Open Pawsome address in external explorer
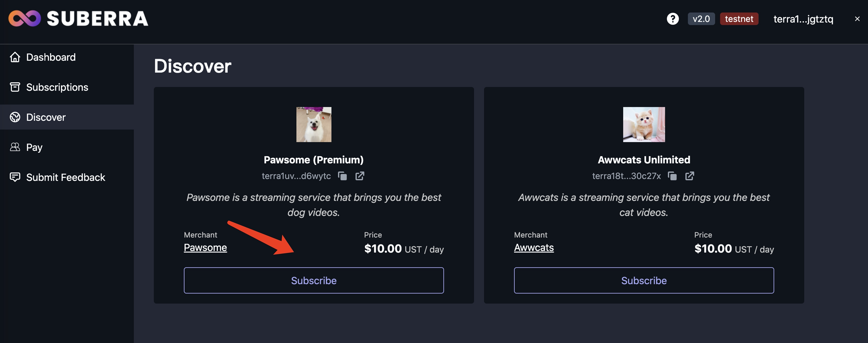 click(360, 176)
